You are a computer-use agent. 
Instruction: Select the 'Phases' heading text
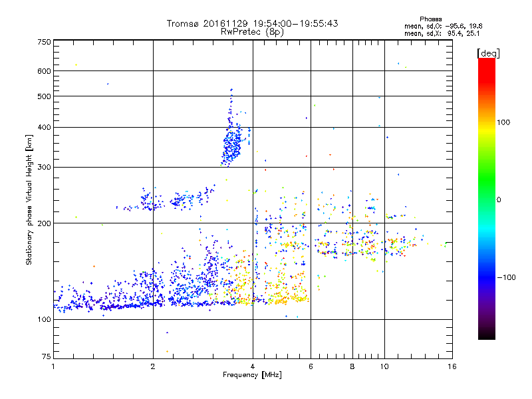point(430,19)
